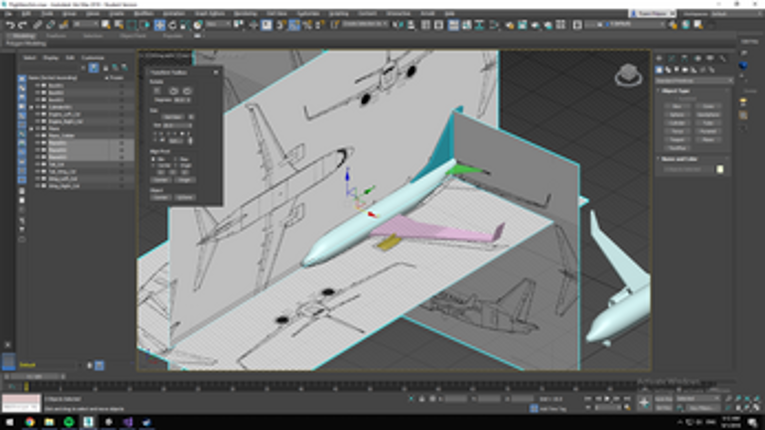Screen dimensions: 765x430
Task: Select the Min radio in Align Pivot
Action: [x=153, y=159]
